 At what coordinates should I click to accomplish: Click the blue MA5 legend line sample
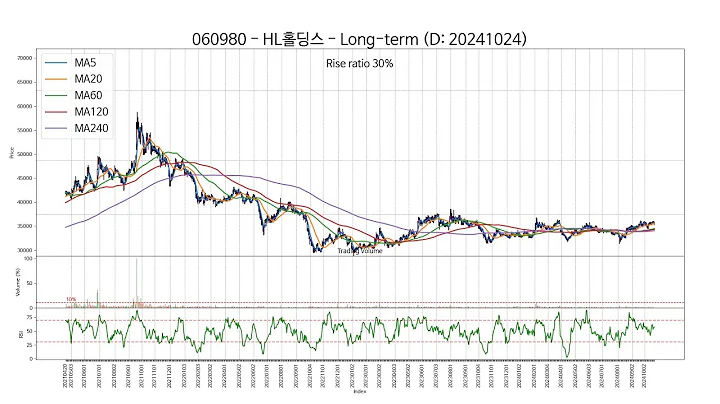[x=56, y=63]
